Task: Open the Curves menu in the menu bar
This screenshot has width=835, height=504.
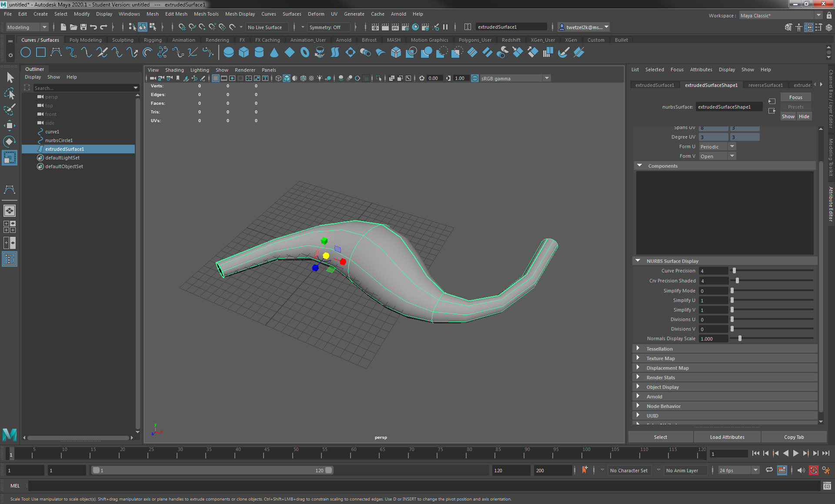Action: 269,14
